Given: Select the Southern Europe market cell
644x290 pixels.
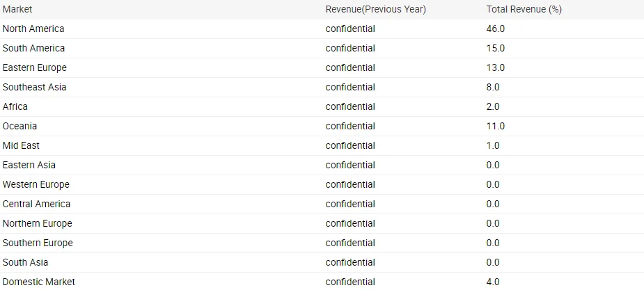Looking at the screenshot, I should pos(38,243).
